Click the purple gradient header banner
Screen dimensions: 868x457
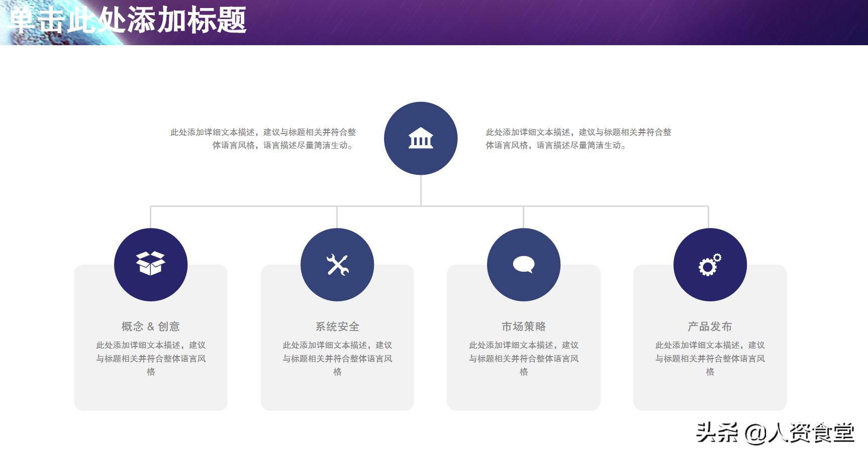(503, 23)
